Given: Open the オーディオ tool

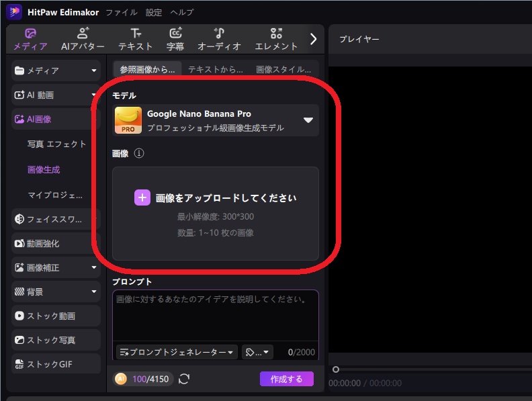Looking at the screenshot, I should pyautogui.click(x=219, y=40).
